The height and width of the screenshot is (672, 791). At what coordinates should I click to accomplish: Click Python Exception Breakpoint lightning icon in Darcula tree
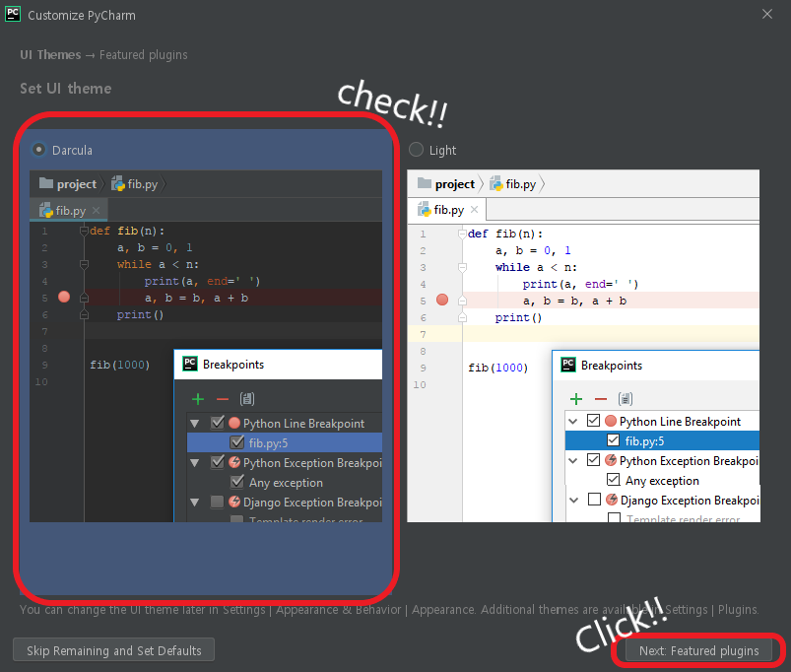(234, 461)
